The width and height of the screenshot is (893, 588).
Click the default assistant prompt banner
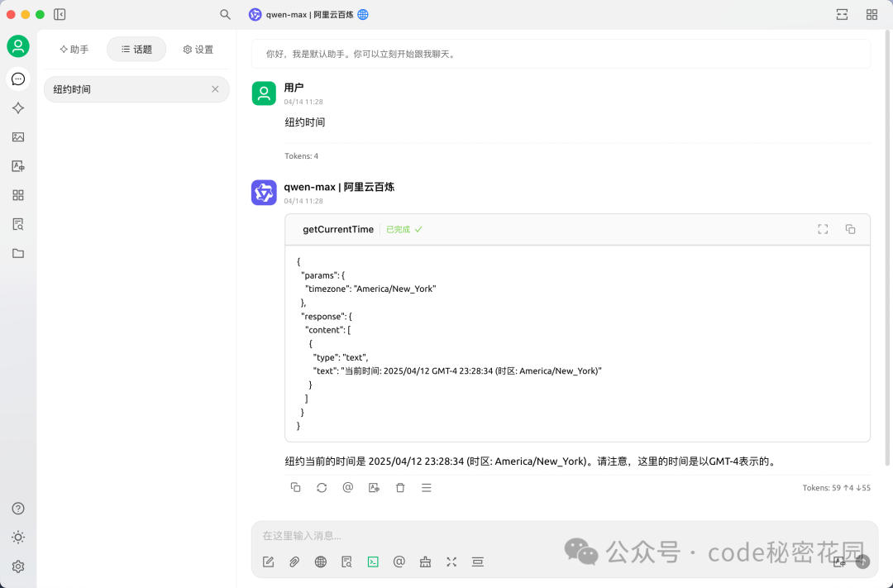[561, 54]
